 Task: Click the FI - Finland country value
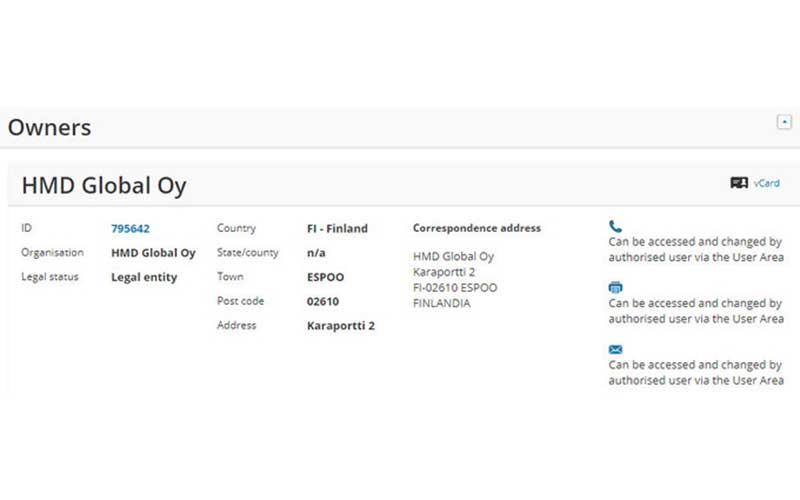tap(337, 229)
